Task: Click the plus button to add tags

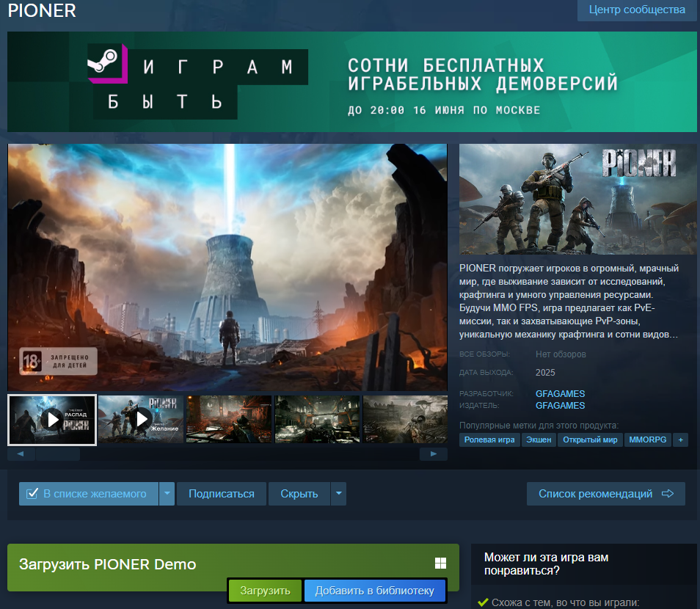Action: click(x=680, y=440)
